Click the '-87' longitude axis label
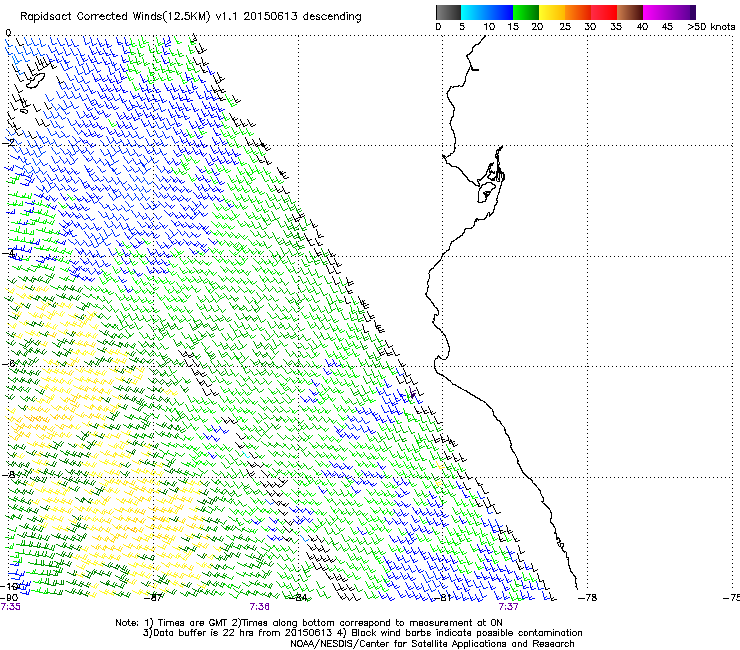 point(153,598)
